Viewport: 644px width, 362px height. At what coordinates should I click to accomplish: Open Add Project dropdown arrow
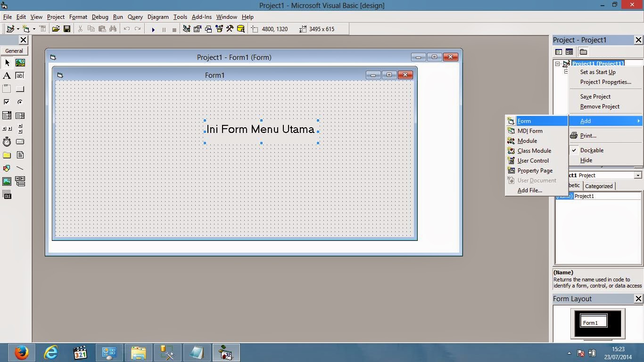tap(17, 29)
